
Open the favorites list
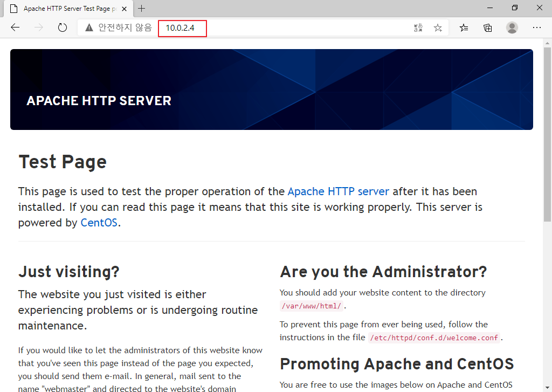[464, 28]
